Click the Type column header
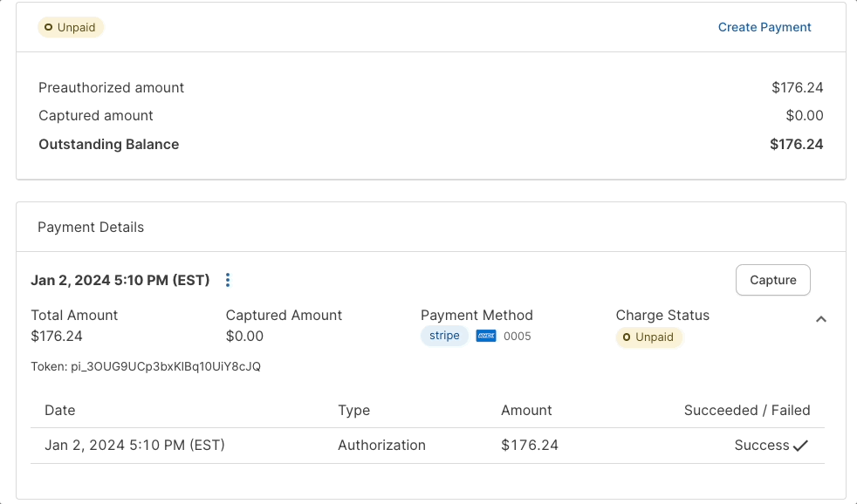The width and height of the screenshot is (857, 504). tap(353, 410)
